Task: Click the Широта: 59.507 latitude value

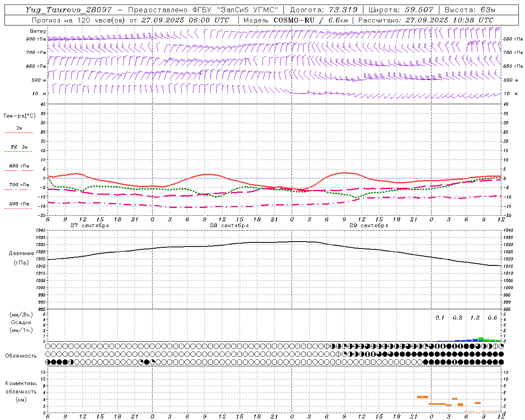Action: pos(401,10)
